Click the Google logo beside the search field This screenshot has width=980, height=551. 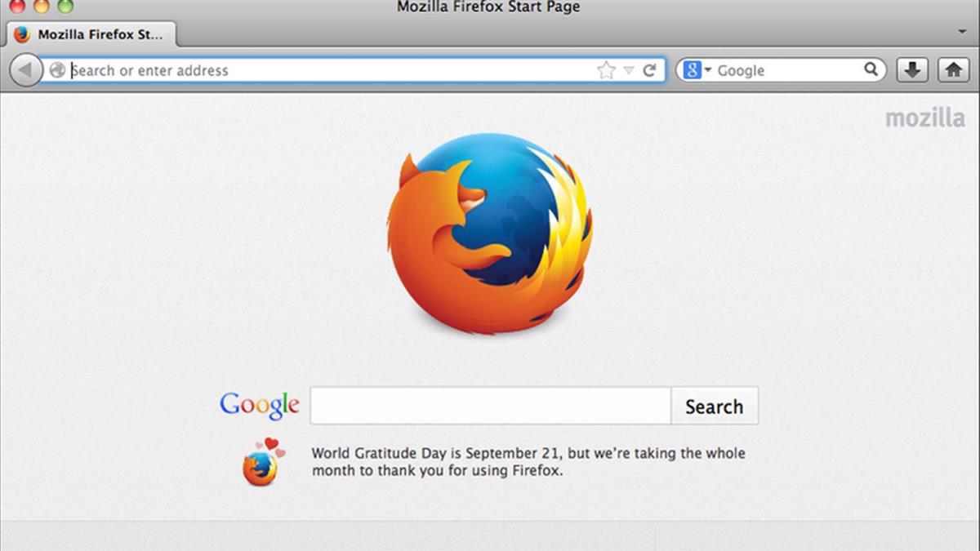coord(260,405)
